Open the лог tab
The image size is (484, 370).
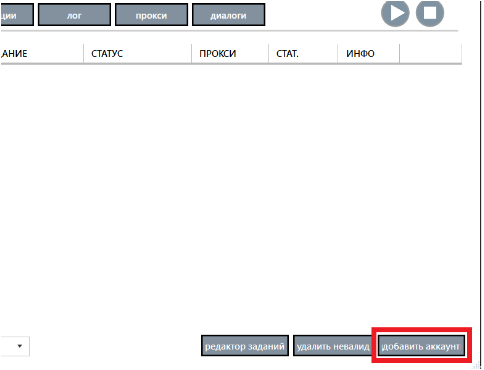point(74,15)
